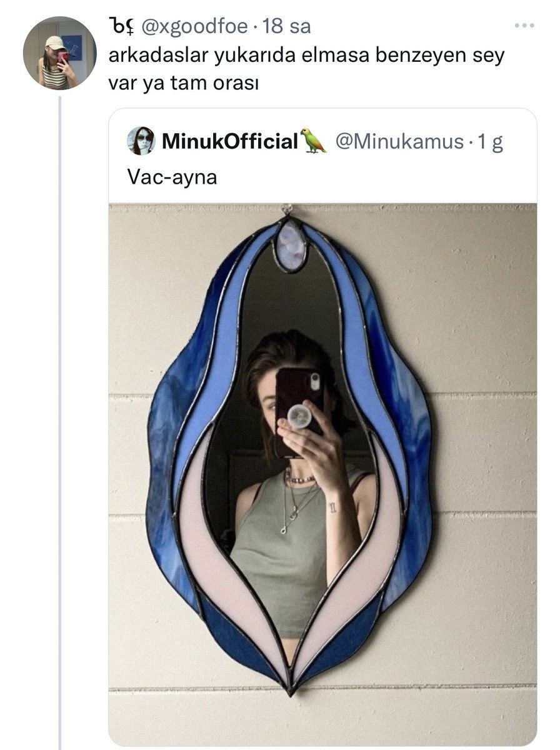Click the white PopSocket on the phone
Image resolution: width=560 pixels, height=750 pixels.
pos(299,417)
